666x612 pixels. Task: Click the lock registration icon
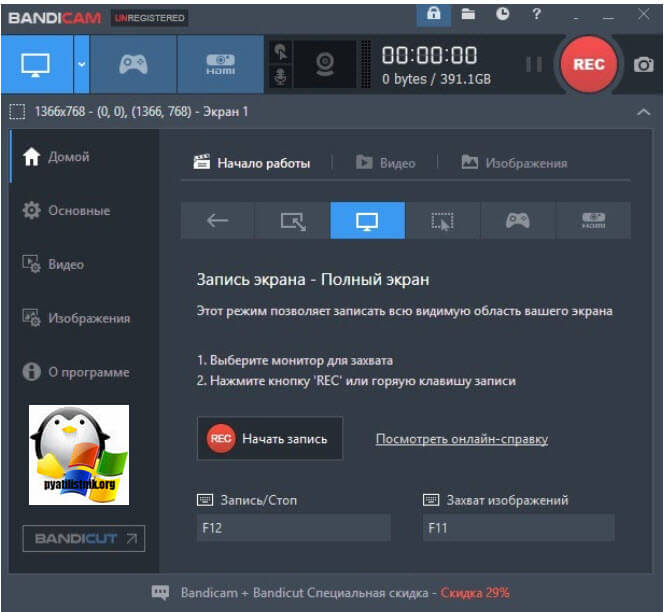[x=433, y=14]
